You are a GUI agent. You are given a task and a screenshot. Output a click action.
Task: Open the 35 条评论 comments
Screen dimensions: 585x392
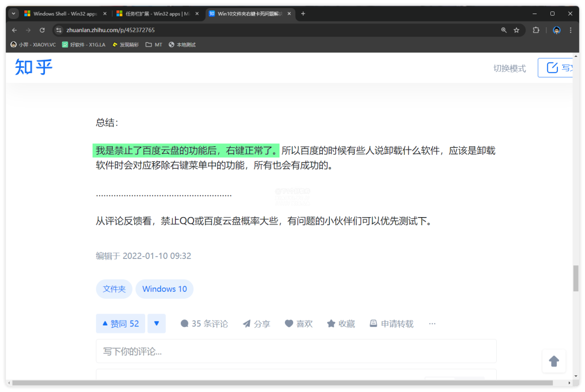tap(204, 324)
